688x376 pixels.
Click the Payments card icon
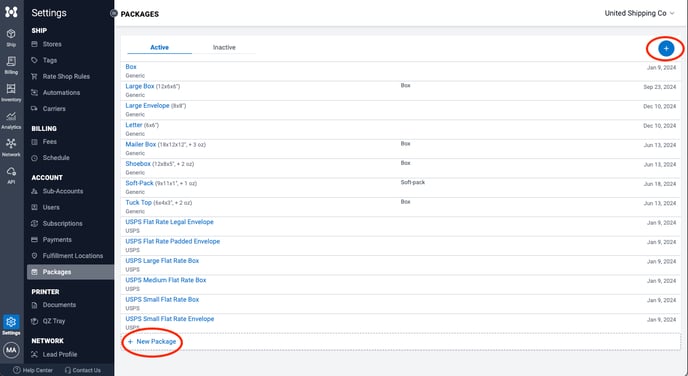(x=35, y=240)
